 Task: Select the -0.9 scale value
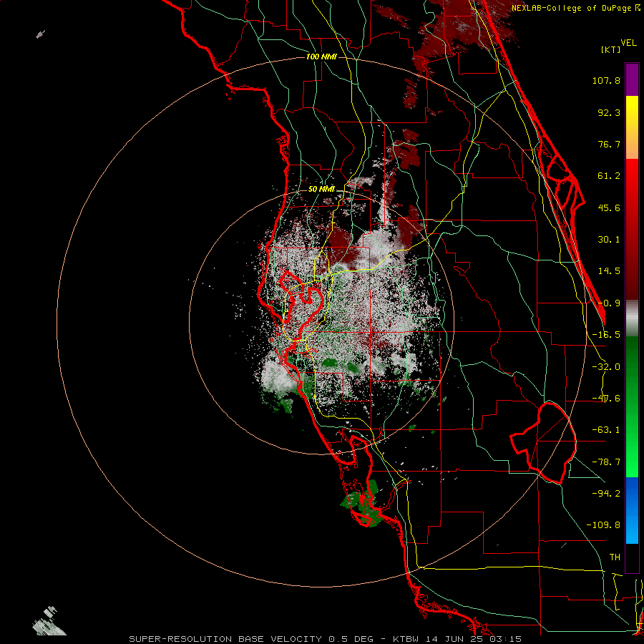[609, 303]
